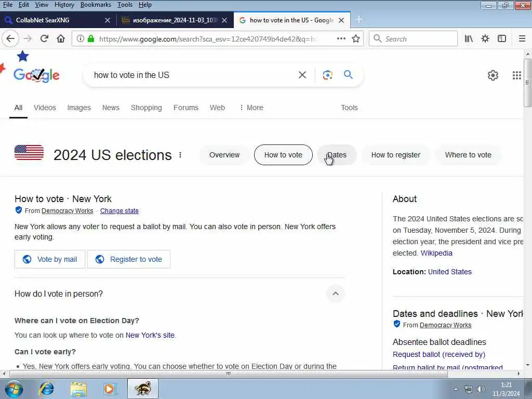Switch to the Images results tab

tap(79, 108)
